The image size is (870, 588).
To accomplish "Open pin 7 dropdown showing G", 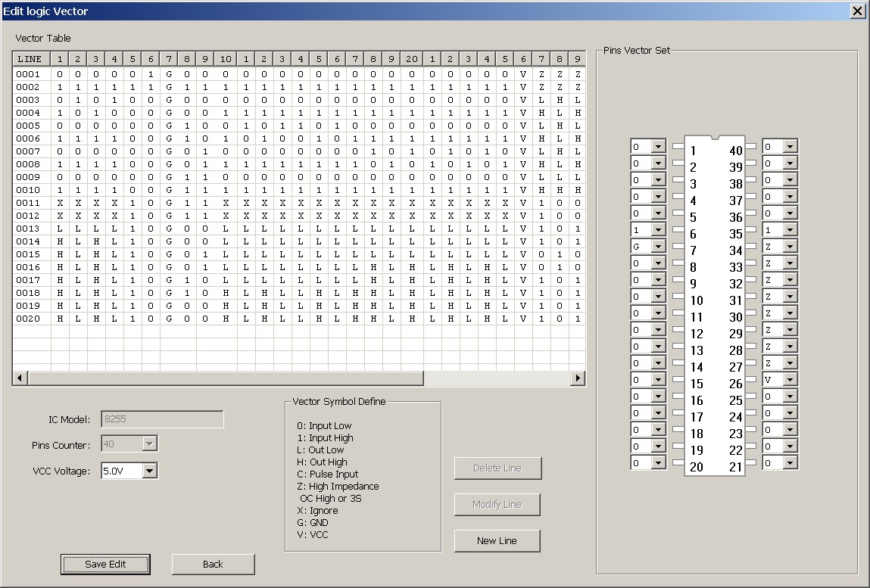I will (657, 246).
